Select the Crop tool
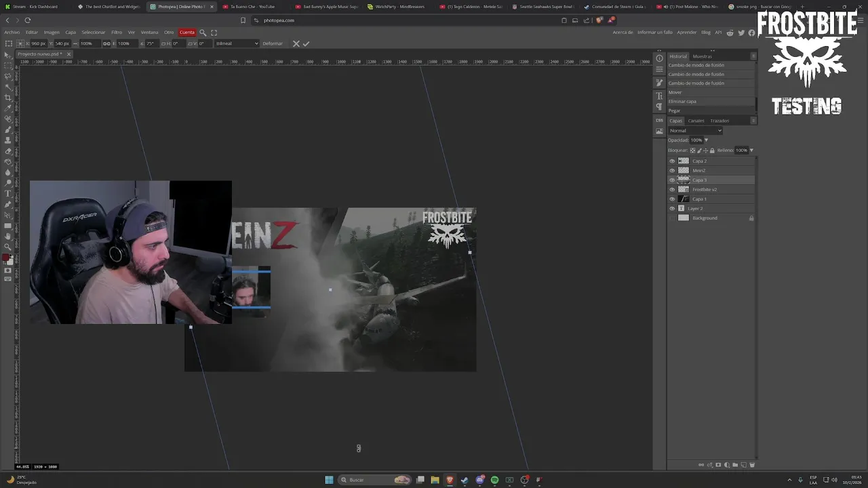This screenshot has height=488, width=868. coord(8,98)
